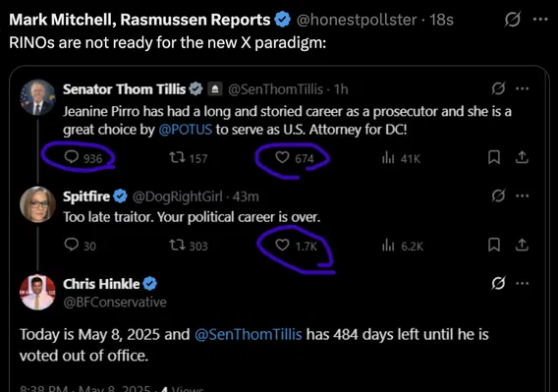This screenshot has height=392, width=558.
Task: Open reply icon on Senator Thom Tillis post
Action: (72, 156)
